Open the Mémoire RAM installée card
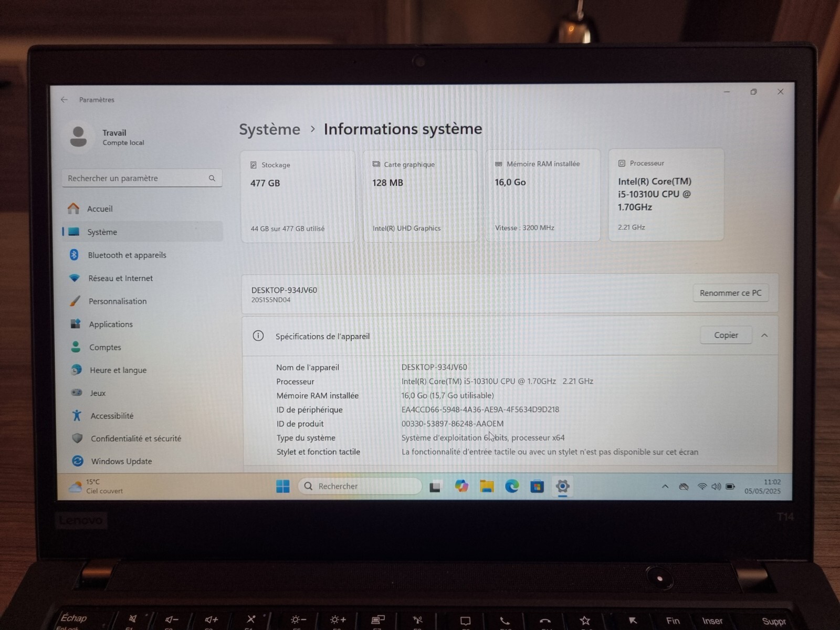 543,196
